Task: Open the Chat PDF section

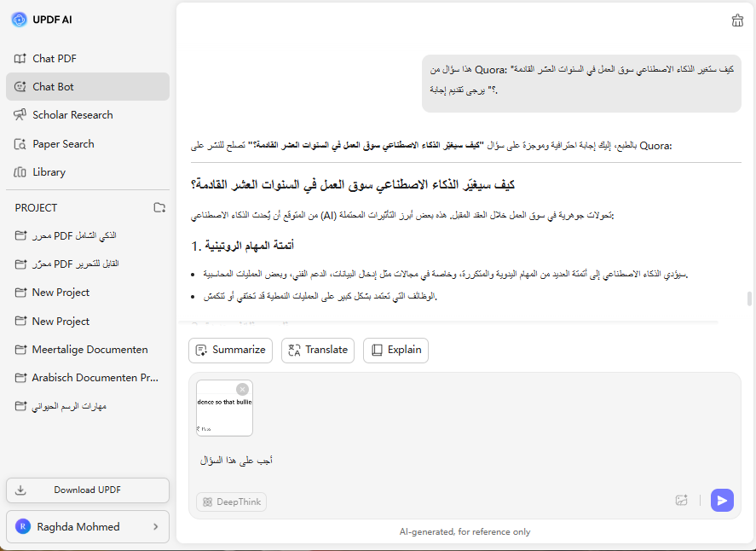Action: tap(88, 58)
